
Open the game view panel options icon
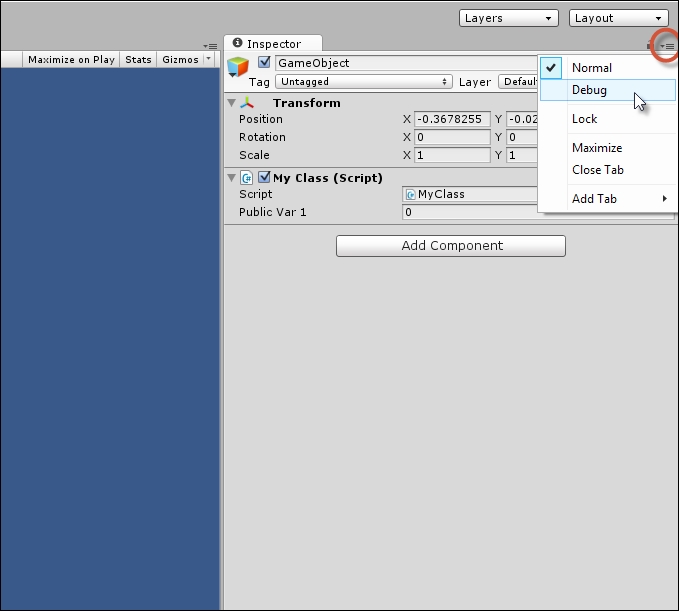tap(210, 46)
